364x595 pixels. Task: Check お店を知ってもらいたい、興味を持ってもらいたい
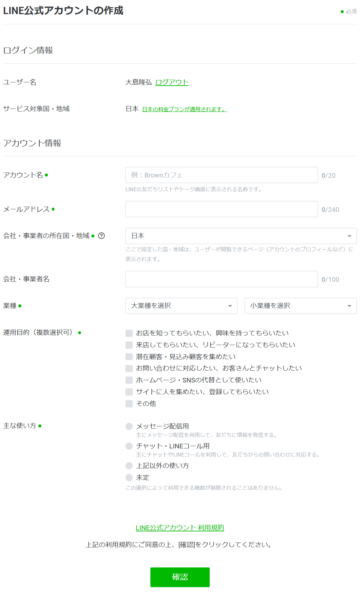[129, 333]
